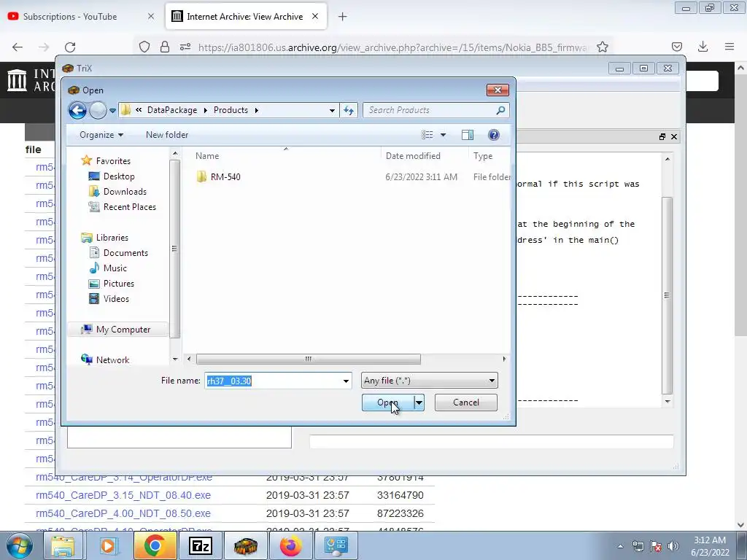747x560 pixels.
Task: Open Firefox downloads panel
Action: [x=703, y=47]
